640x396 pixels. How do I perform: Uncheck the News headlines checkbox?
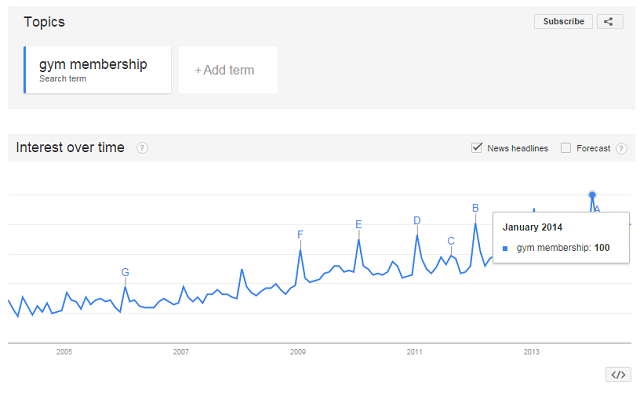point(476,148)
